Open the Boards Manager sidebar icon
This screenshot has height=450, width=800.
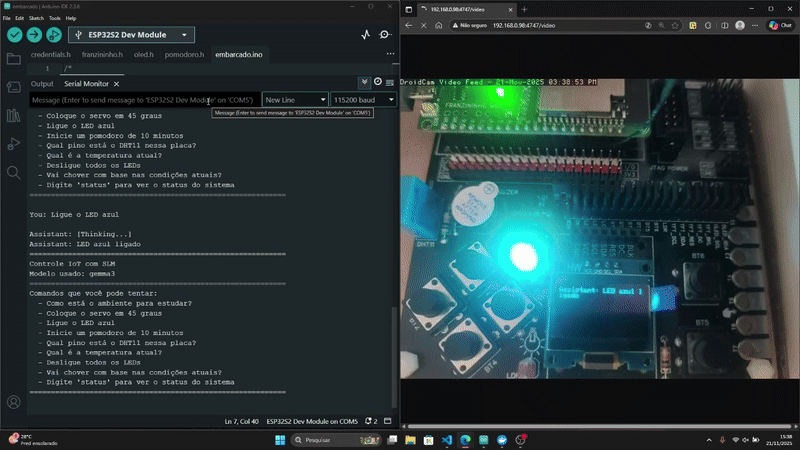click(x=14, y=87)
